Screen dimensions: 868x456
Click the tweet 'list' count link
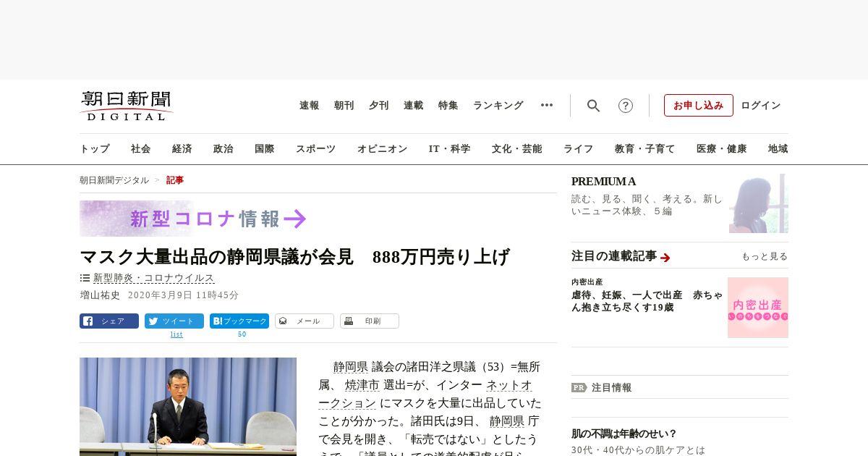176,334
